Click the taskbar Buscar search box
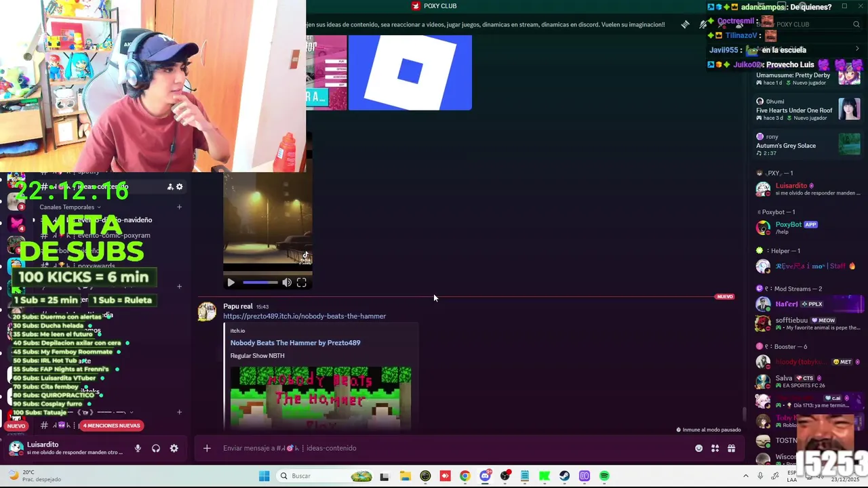Screen dimensions: 868x488 pos(325,476)
